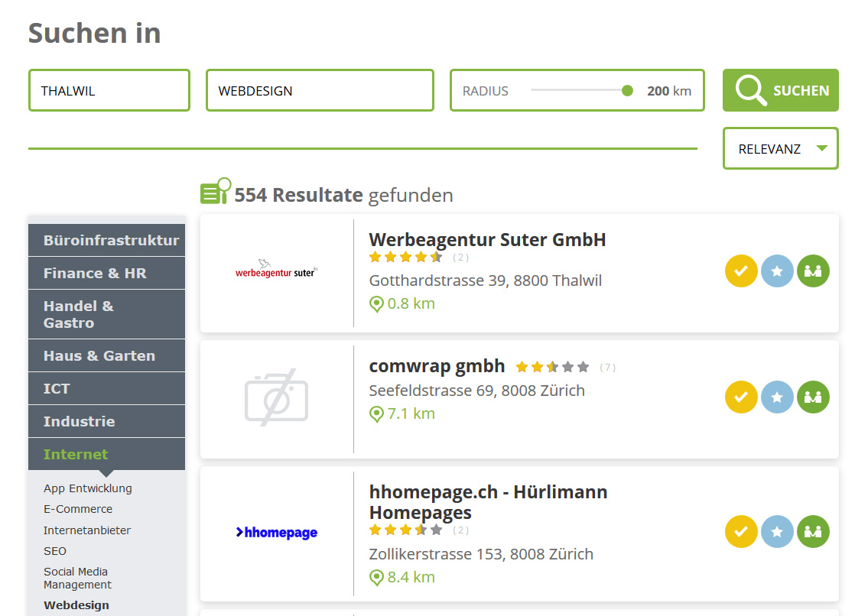Click address Zollikerstrasse 153, 8008 Zürich

[481, 554]
